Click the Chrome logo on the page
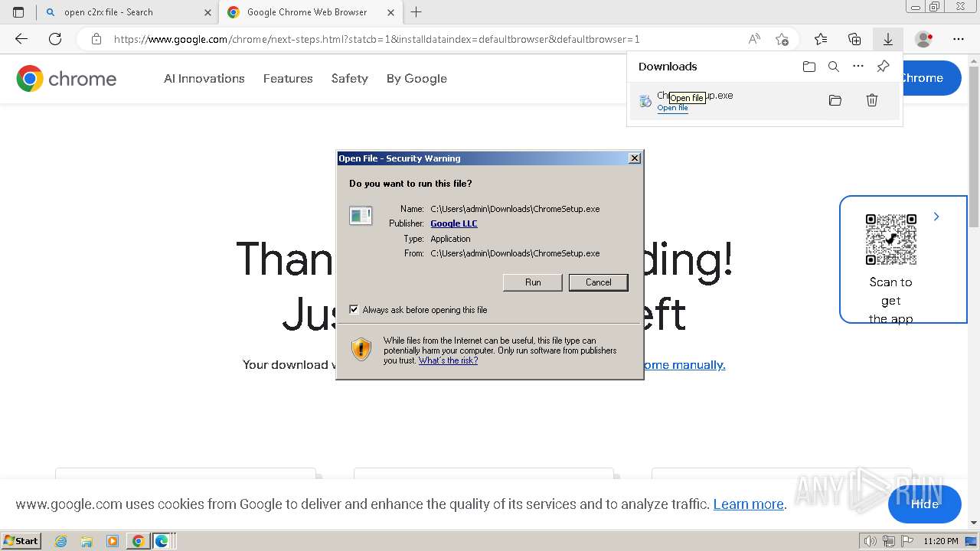 67,79
